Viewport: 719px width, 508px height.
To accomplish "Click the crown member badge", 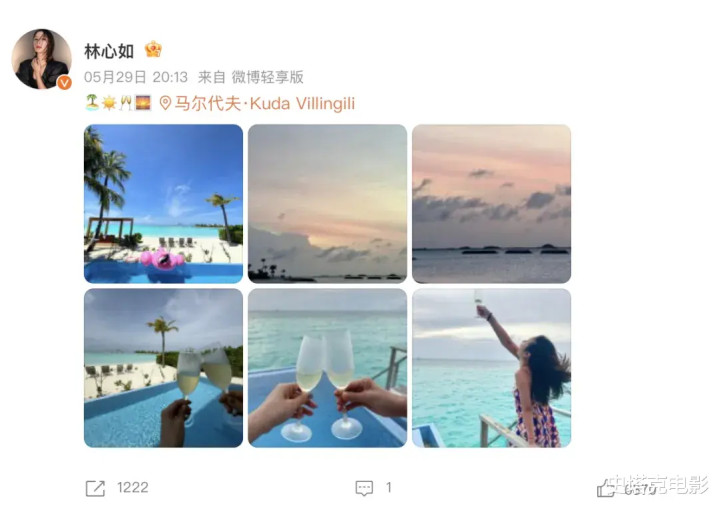I will [x=153, y=49].
